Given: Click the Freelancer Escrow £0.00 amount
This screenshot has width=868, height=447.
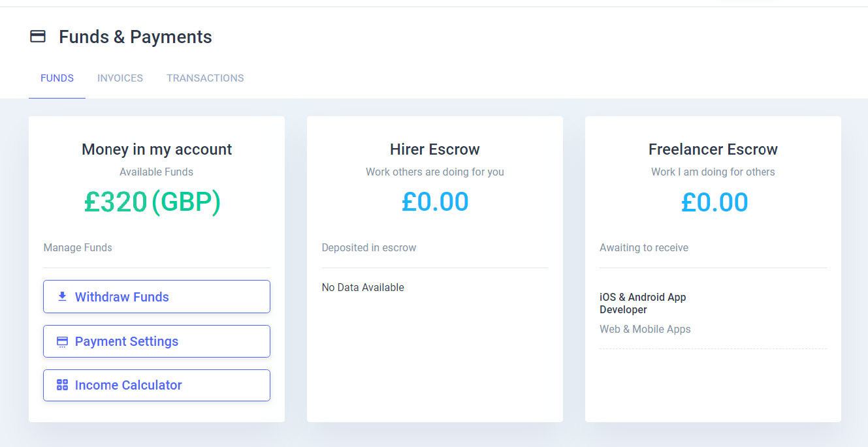Looking at the screenshot, I should (714, 202).
